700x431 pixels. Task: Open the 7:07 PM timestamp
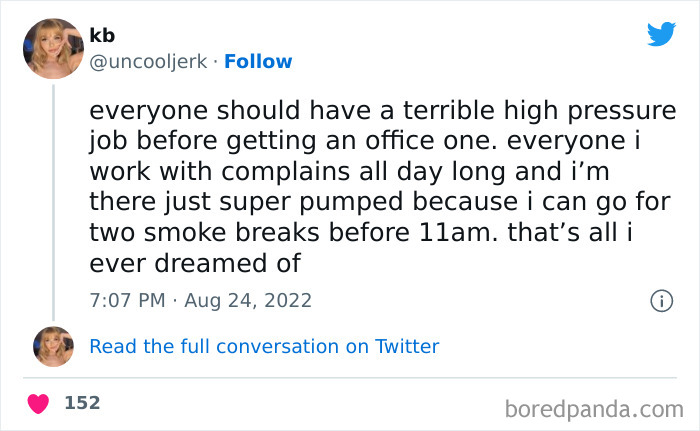[x=126, y=300]
